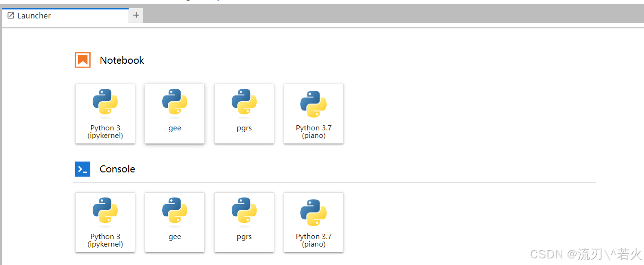Click the Notebook section heading text
Screen dimensions: 644x265
click(x=122, y=60)
